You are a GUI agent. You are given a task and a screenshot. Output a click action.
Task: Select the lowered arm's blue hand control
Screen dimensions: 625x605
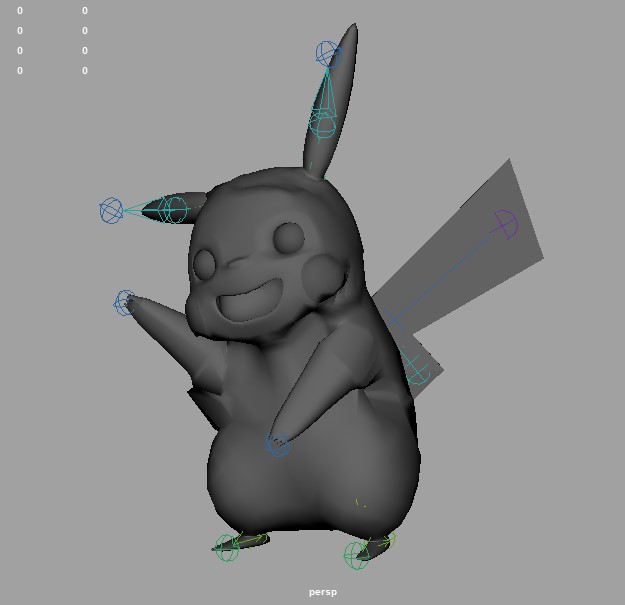(x=278, y=445)
